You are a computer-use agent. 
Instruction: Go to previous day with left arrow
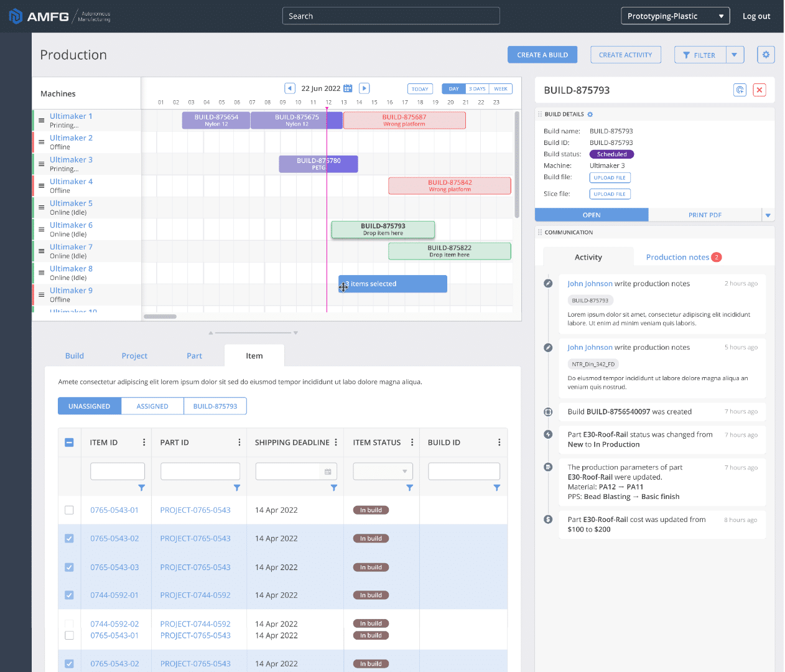pos(290,88)
